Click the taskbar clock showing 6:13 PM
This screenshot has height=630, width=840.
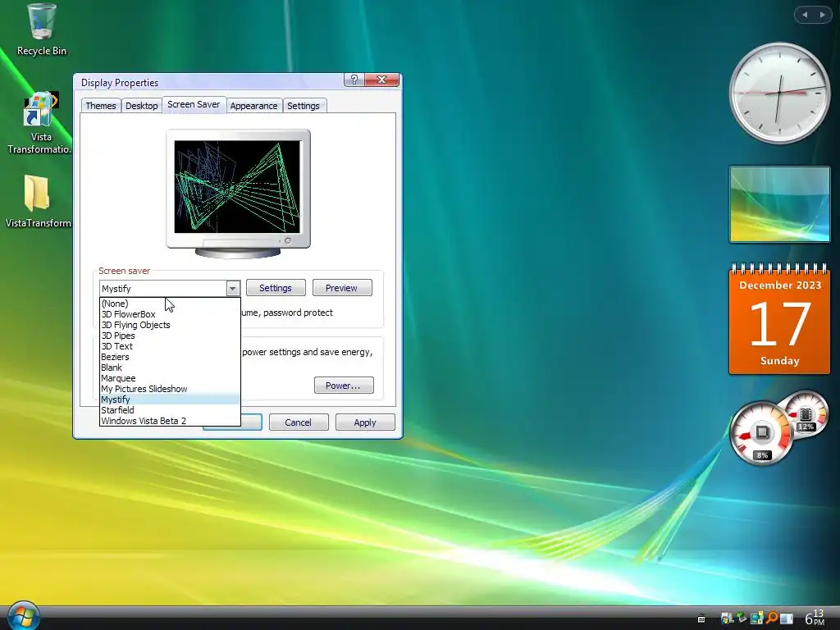click(815, 617)
